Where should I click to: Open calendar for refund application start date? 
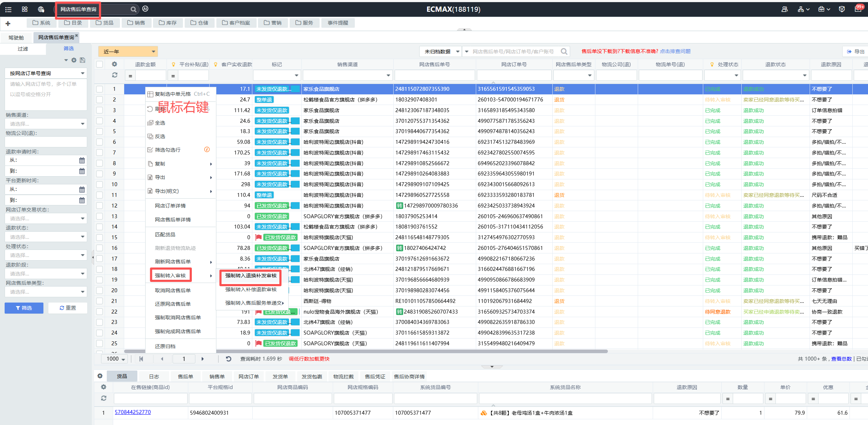pos(82,160)
